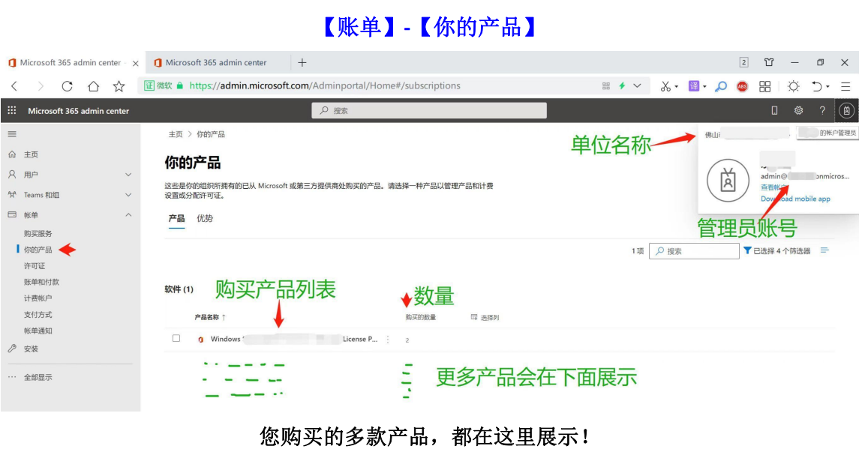Open 购买服务 in the left navigation
868x455 pixels.
point(38,234)
